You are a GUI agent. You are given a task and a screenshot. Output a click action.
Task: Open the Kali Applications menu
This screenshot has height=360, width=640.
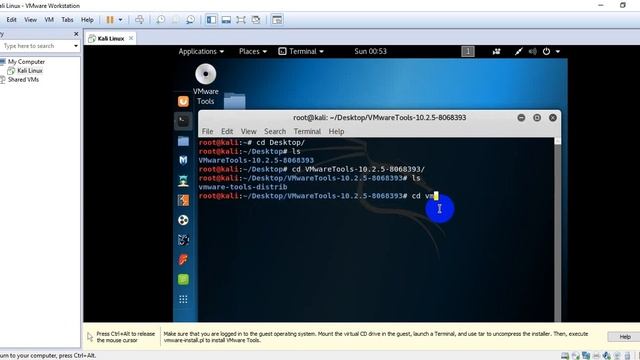(x=201, y=51)
